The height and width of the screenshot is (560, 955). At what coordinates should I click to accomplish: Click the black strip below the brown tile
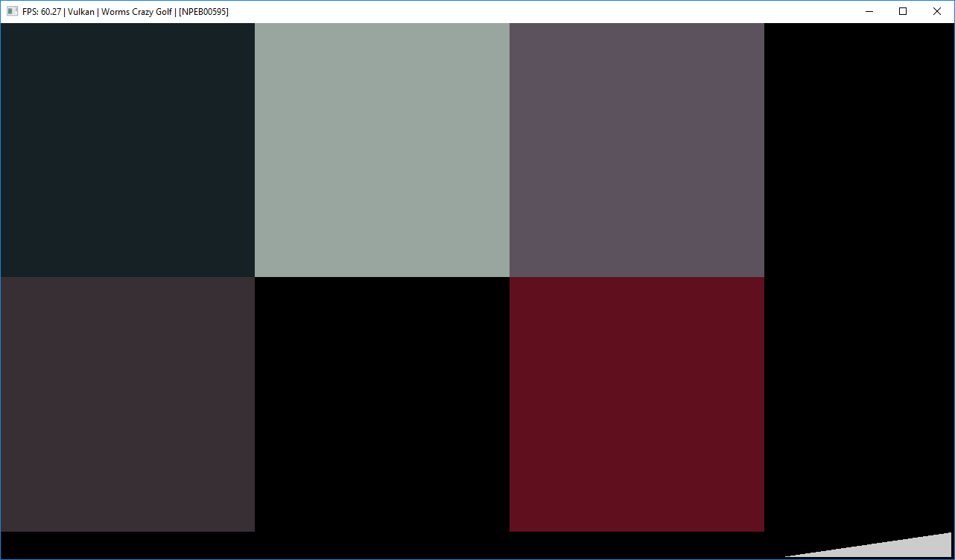[127, 545]
